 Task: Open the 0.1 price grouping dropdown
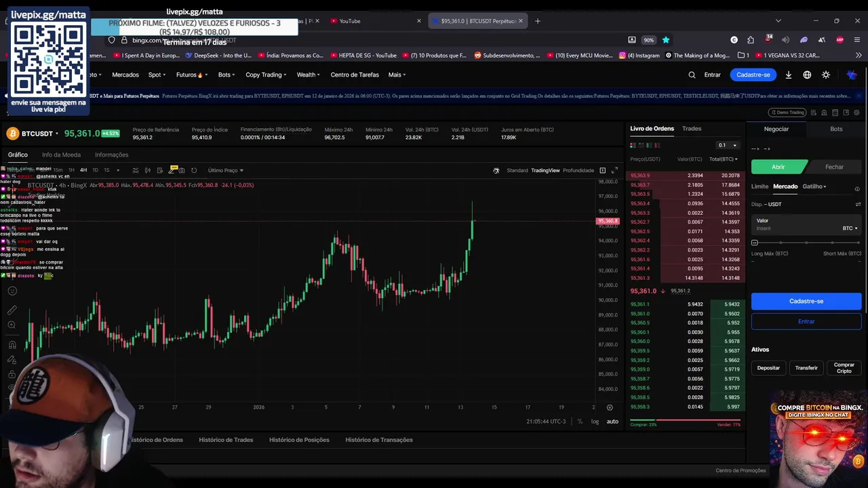728,145
